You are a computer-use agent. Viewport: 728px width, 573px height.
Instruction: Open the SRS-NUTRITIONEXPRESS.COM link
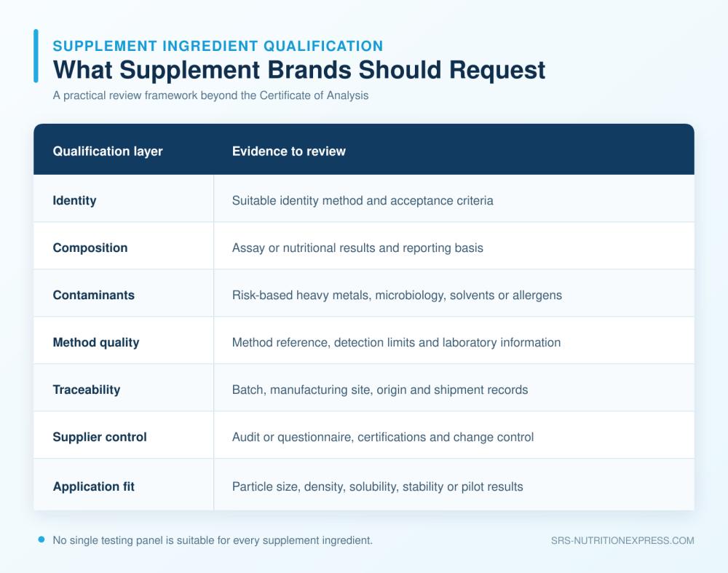[x=622, y=540]
